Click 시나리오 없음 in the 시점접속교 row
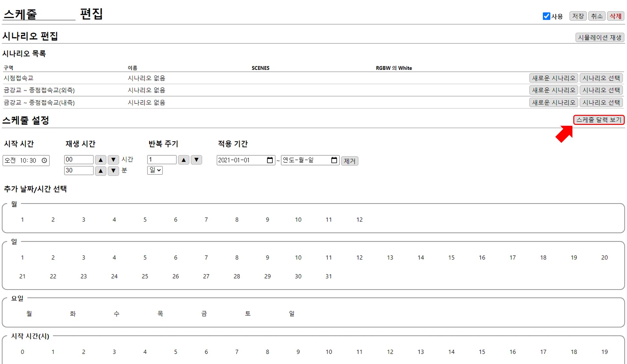627x364 pixels. (x=146, y=78)
